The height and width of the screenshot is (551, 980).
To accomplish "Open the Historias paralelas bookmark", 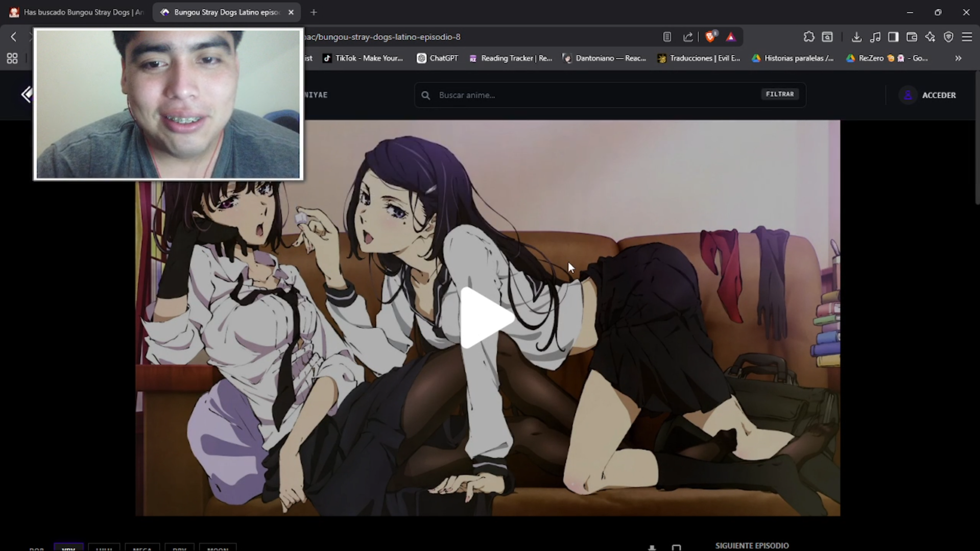I will [793, 58].
